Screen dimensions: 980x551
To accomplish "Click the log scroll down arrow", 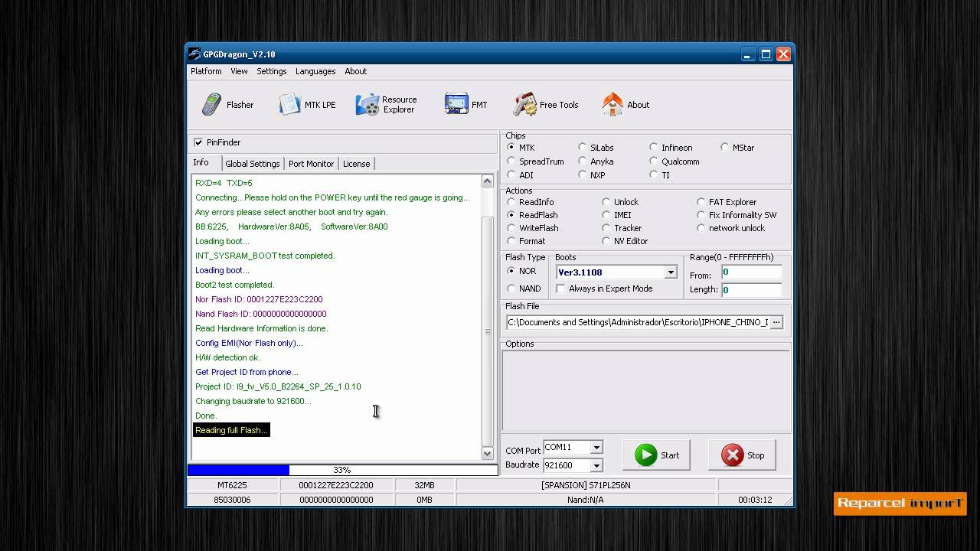I will coord(487,454).
